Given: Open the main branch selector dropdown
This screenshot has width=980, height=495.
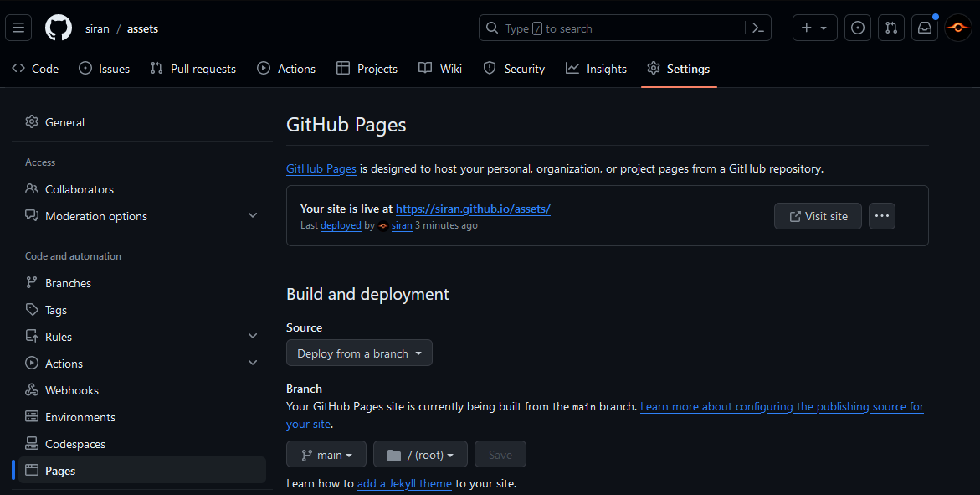Looking at the screenshot, I should [326, 455].
